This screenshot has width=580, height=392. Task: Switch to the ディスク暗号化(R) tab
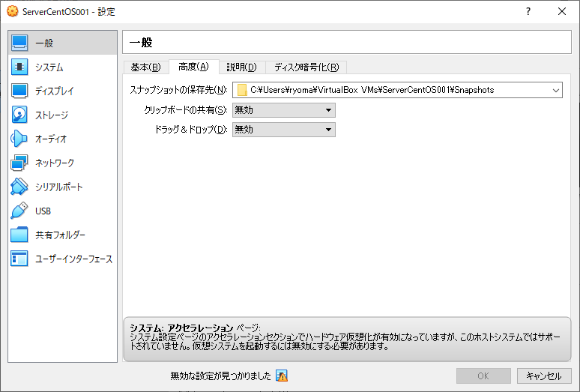[x=306, y=67]
